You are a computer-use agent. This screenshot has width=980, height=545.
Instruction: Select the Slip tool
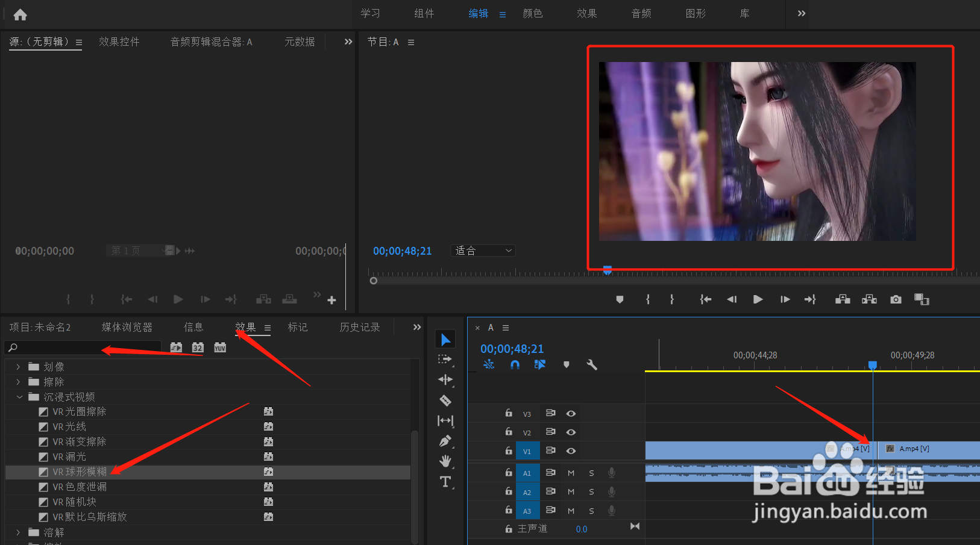(445, 421)
